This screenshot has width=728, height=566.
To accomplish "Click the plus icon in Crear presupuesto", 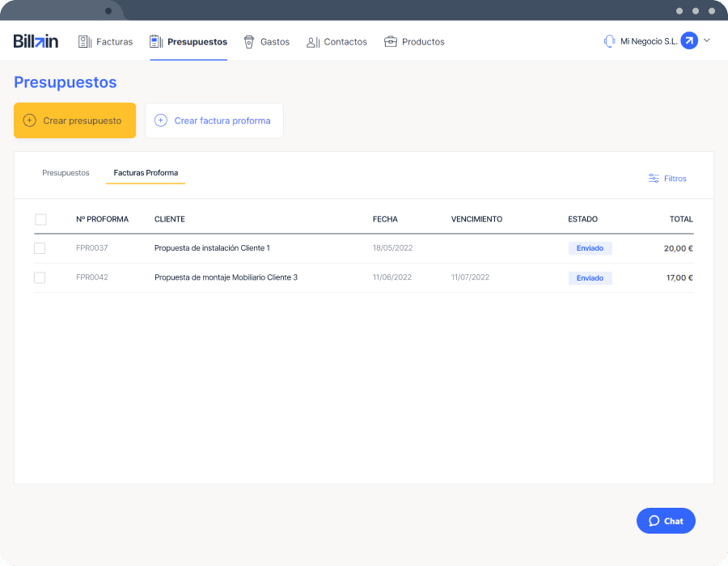I will click(29, 120).
